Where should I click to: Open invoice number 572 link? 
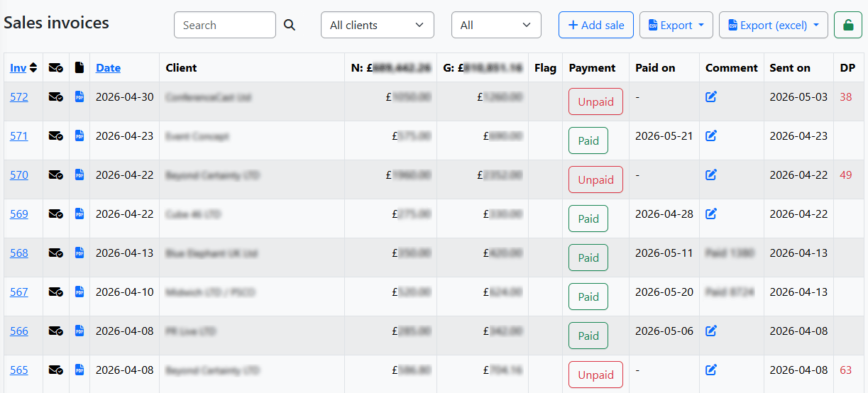pyautogui.click(x=19, y=96)
